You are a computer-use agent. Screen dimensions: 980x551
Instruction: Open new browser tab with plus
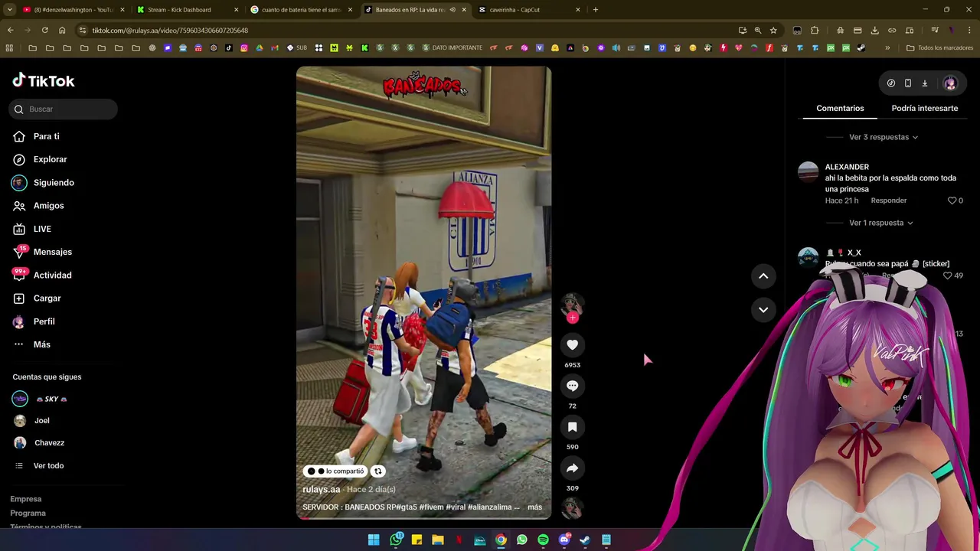[596, 10]
